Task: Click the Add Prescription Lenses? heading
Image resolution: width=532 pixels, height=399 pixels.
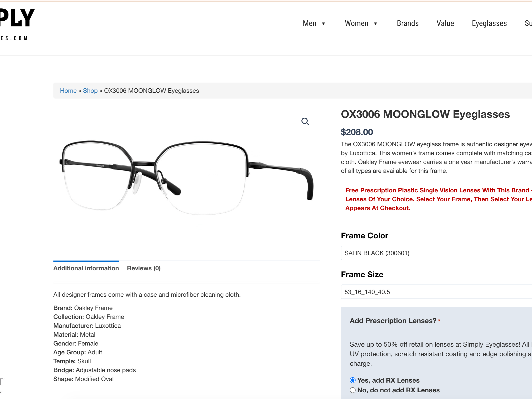Action: point(393,321)
